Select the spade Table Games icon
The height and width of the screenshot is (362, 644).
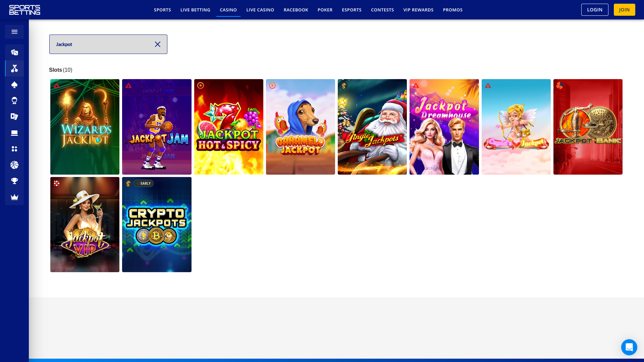[x=14, y=85]
